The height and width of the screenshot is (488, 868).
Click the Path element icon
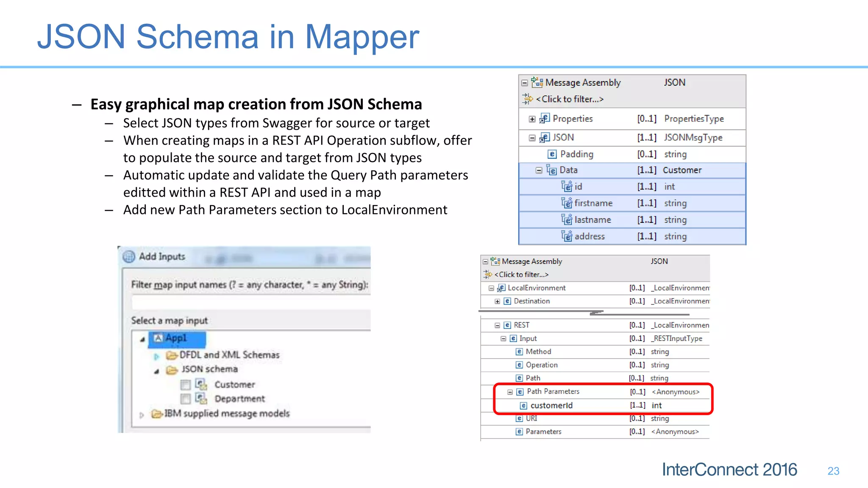[519, 378]
